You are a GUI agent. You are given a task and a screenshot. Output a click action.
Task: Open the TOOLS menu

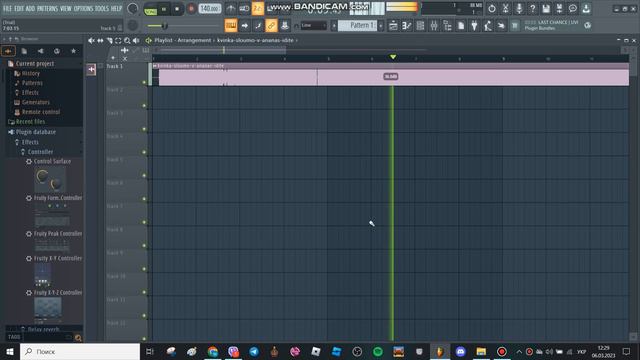pyautogui.click(x=102, y=8)
